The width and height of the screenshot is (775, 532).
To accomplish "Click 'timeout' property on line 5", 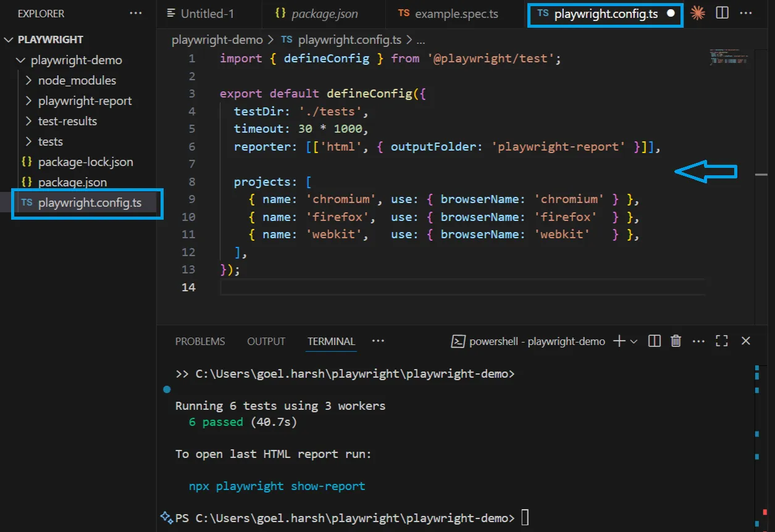I will coord(258,129).
